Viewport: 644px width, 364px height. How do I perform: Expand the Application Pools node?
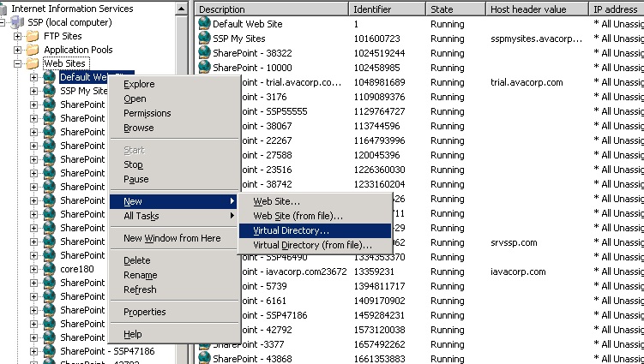tap(17, 50)
